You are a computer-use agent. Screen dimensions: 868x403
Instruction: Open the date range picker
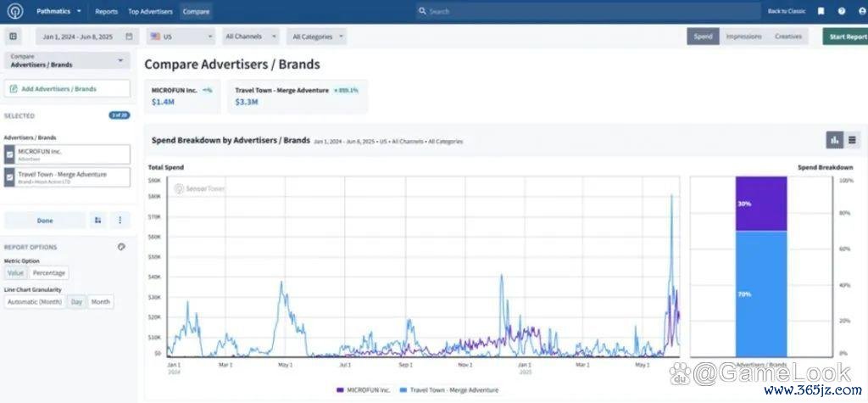[87, 36]
